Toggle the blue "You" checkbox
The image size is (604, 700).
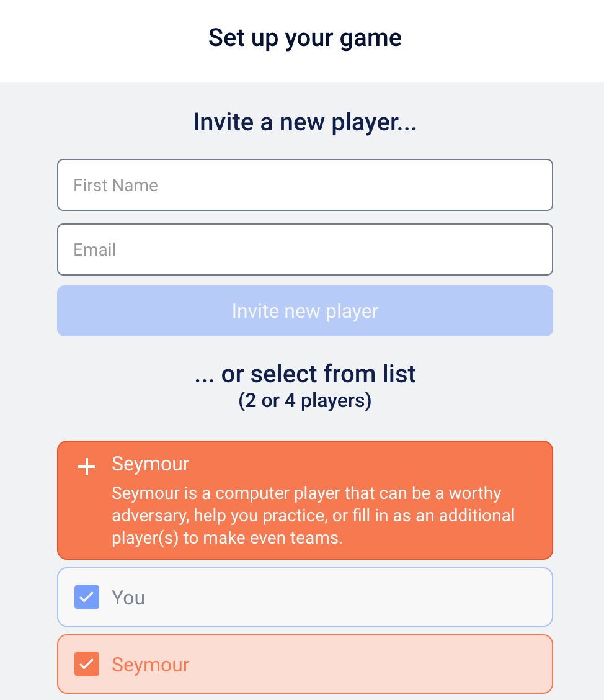point(87,597)
